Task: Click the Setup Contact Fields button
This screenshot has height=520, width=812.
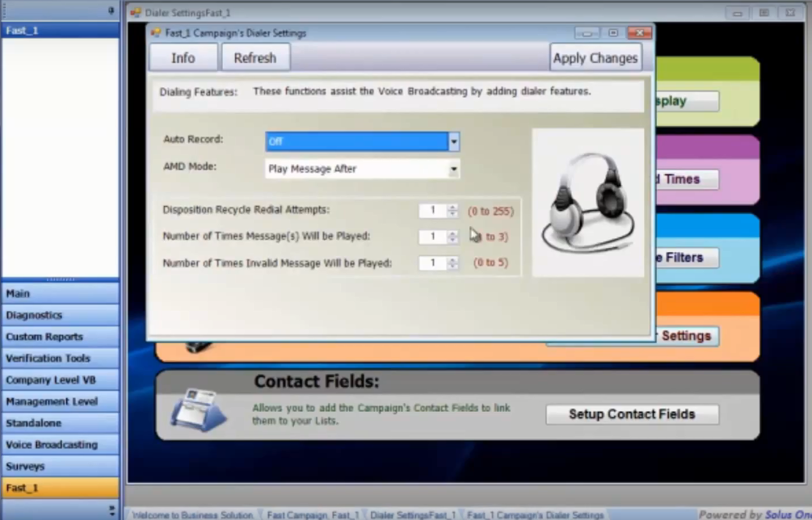Action: pyautogui.click(x=633, y=414)
